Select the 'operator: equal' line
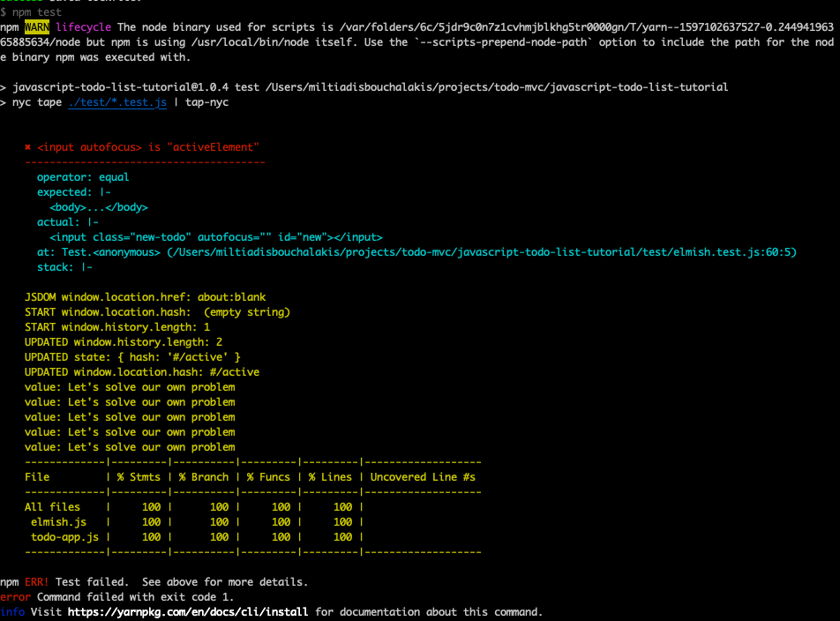The height and width of the screenshot is (621, 840). tap(83, 177)
